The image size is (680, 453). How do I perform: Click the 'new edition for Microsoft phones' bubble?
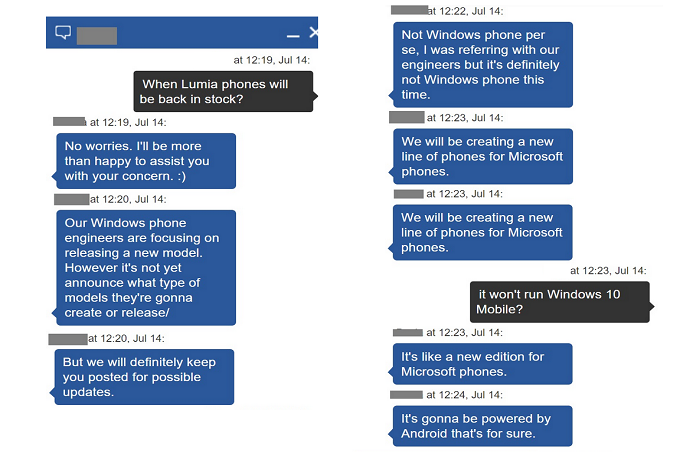479,364
